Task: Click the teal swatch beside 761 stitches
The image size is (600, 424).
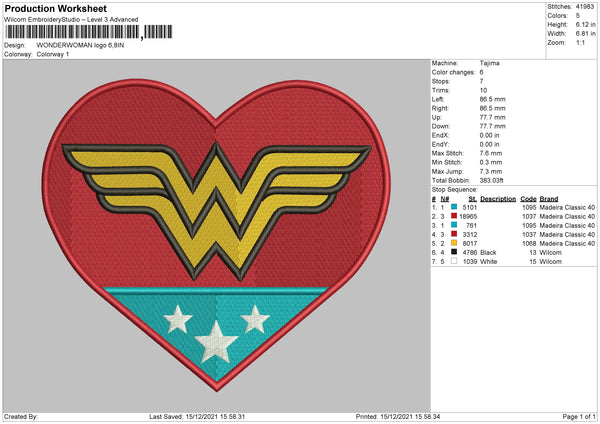Action: click(x=454, y=225)
